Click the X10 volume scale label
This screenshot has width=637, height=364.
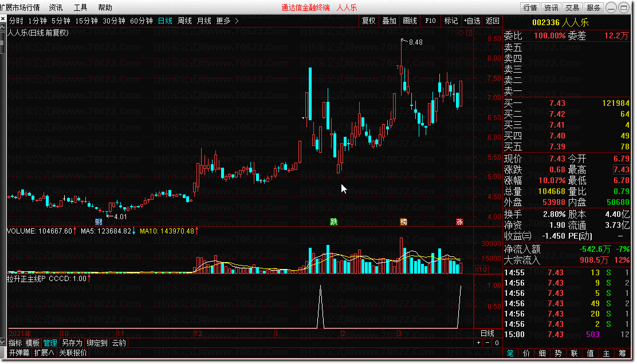[481, 270]
